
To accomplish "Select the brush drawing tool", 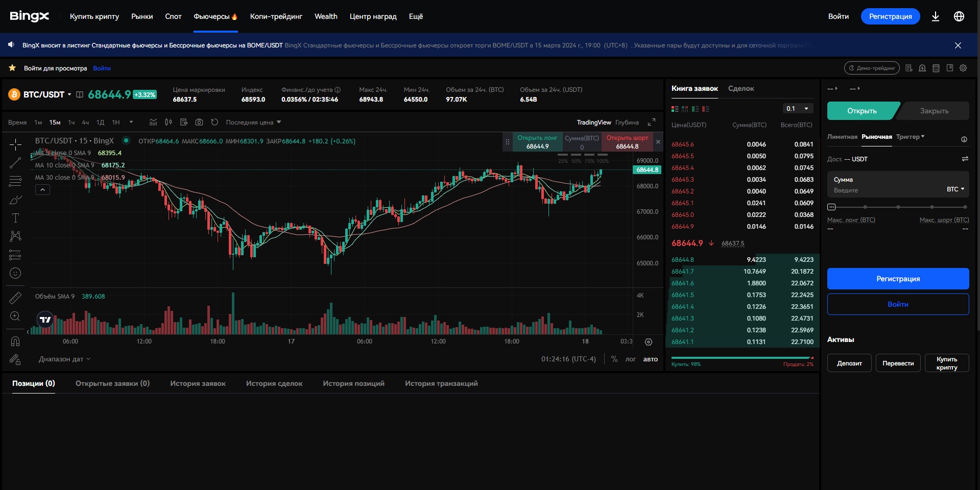I will (x=15, y=200).
